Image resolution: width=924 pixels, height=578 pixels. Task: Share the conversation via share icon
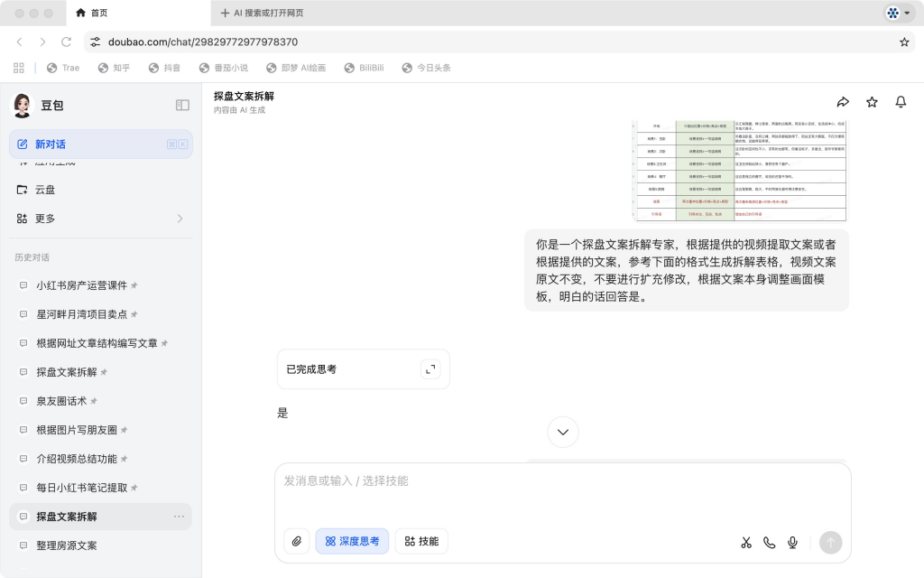coord(844,102)
